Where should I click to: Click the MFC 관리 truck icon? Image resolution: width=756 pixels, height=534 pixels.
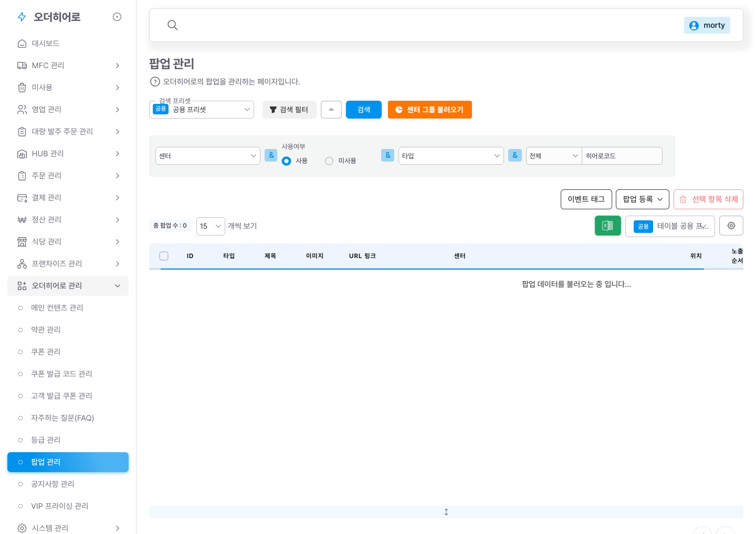click(x=22, y=66)
